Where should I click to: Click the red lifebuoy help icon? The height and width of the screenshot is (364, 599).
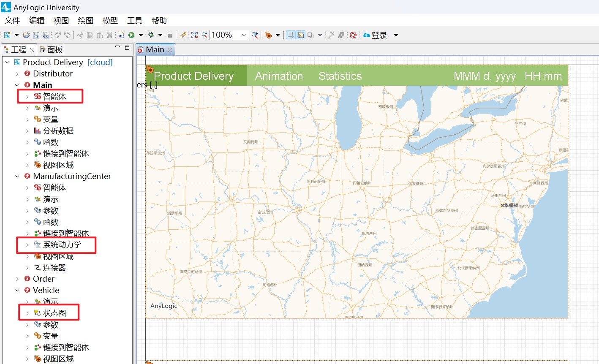[353, 35]
